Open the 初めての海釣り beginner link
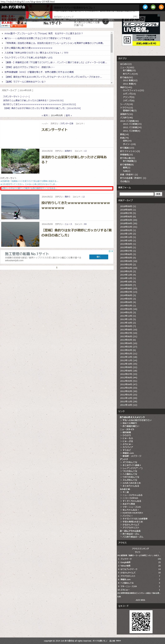The image size is (165, 644). pyautogui.click(x=130, y=423)
